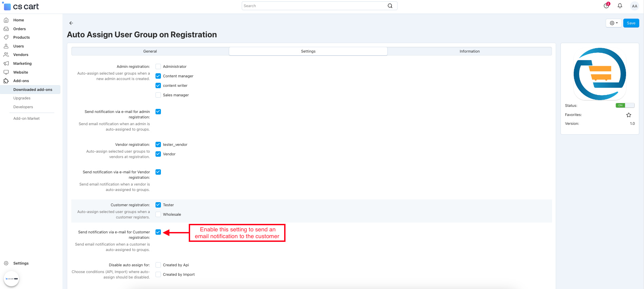The height and width of the screenshot is (289, 644).
Task: Open the Add-on Market link
Action: point(26,118)
